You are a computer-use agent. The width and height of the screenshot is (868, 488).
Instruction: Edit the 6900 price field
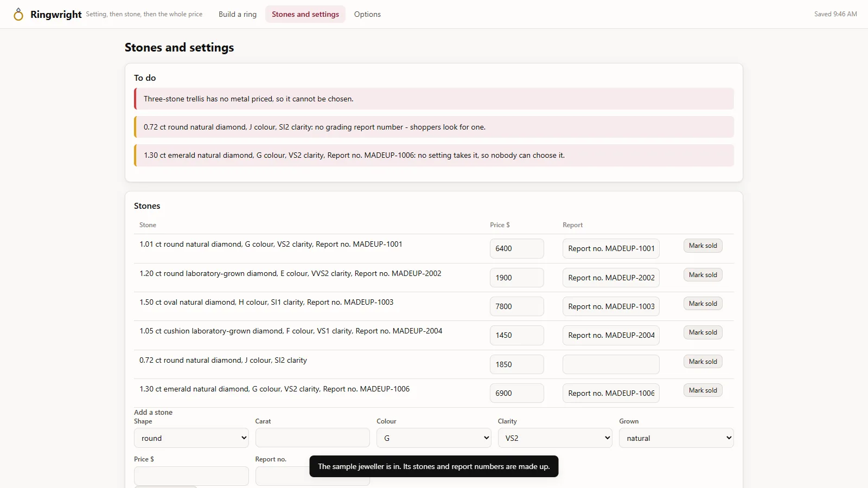(516, 393)
